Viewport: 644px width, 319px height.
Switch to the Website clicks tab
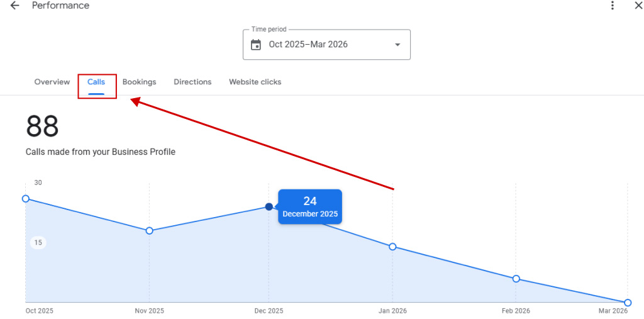click(x=255, y=82)
